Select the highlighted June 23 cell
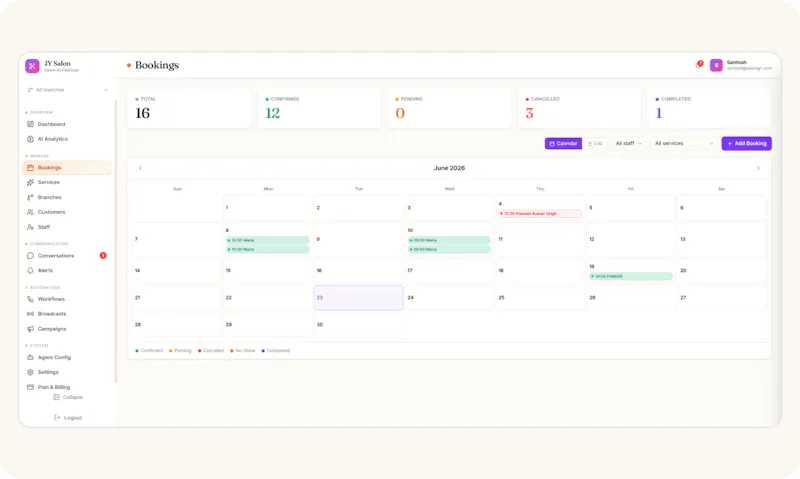This screenshot has height=479, width=800. [x=359, y=297]
